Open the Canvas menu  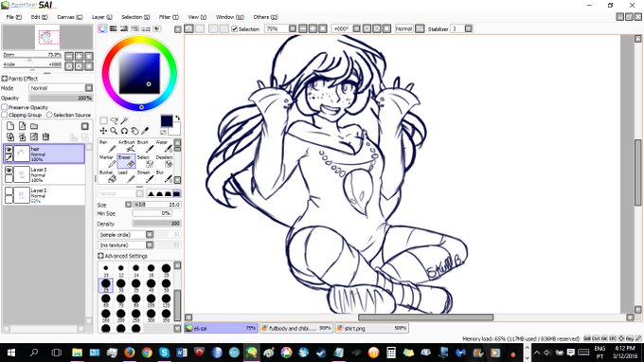[69, 17]
